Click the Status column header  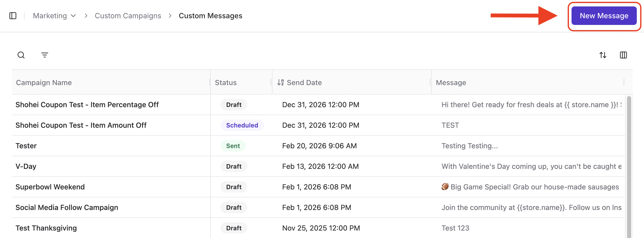click(226, 83)
